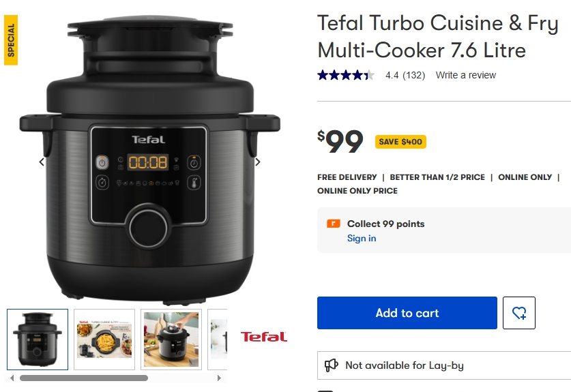
Task: Select the partially visible fourth thumbnail
Action: 218,340
